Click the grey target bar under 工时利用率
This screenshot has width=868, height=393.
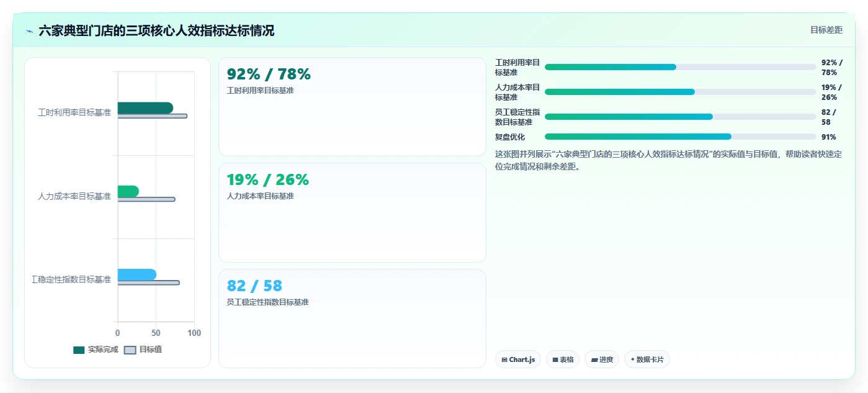pos(153,116)
